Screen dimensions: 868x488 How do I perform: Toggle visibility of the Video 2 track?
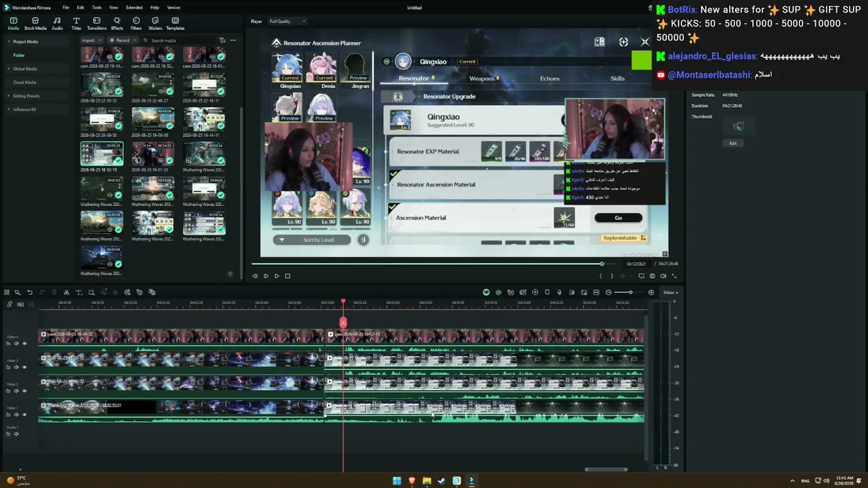[x=24, y=391]
